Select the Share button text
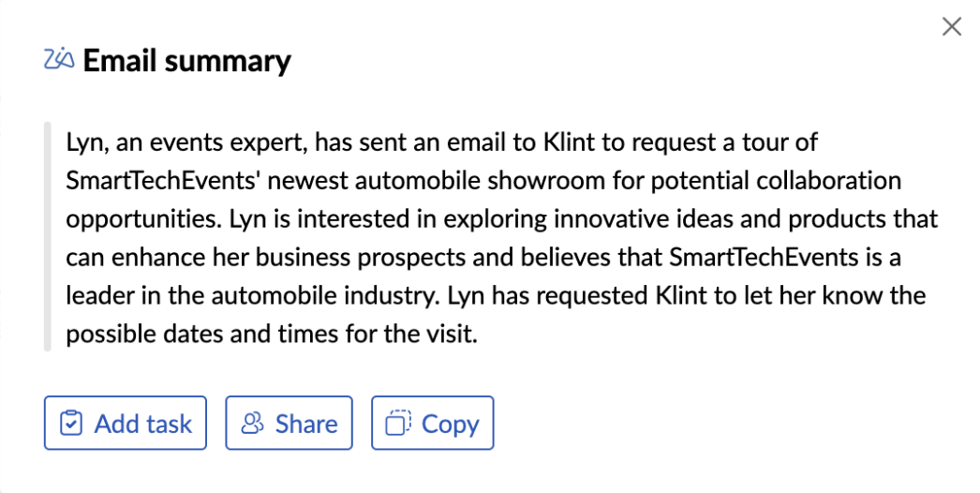 pos(306,424)
